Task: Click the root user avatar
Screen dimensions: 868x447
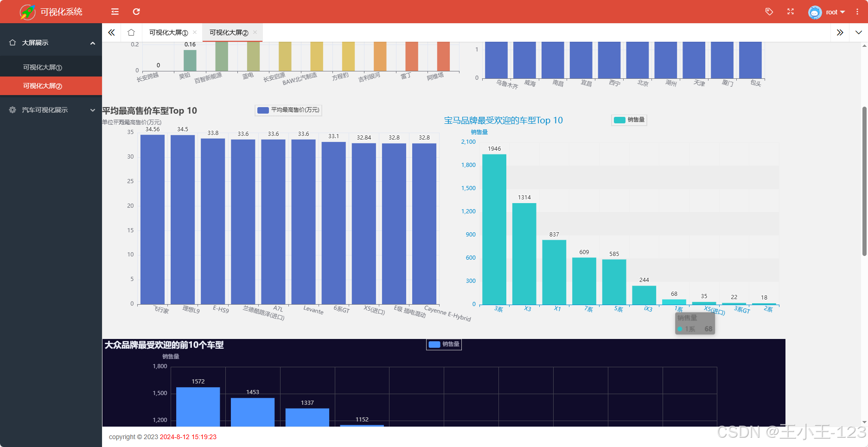Action: coord(815,12)
